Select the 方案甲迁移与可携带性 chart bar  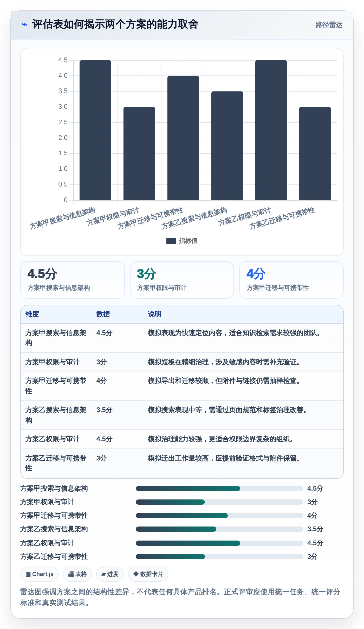183,138
